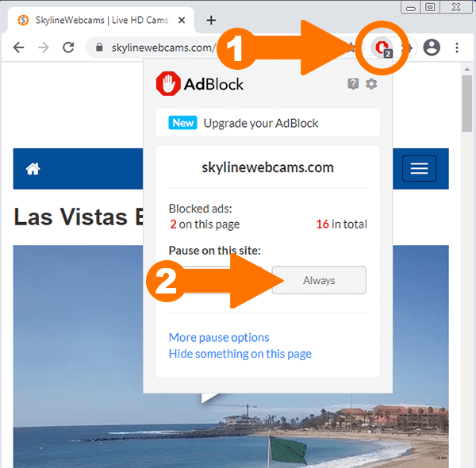
Task: Click the page vertical scrollbar
Action: tap(468, 103)
